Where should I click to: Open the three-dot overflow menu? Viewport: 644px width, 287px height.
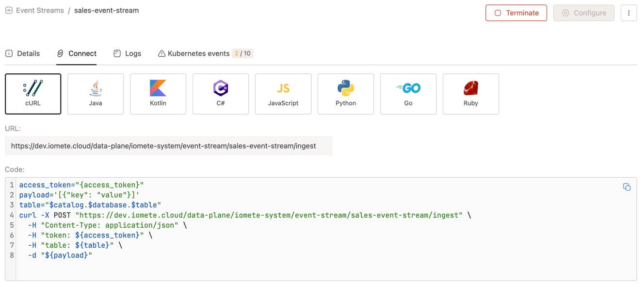pos(629,13)
